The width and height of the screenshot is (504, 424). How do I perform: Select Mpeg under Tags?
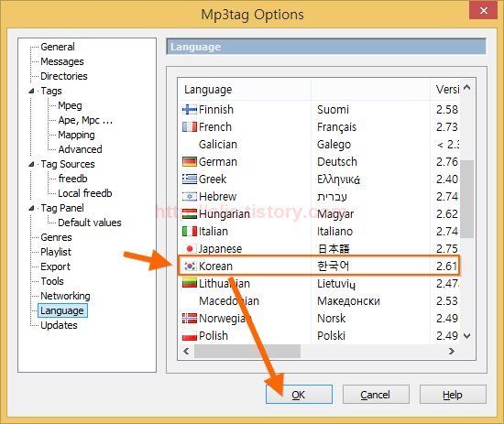click(70, 105)
